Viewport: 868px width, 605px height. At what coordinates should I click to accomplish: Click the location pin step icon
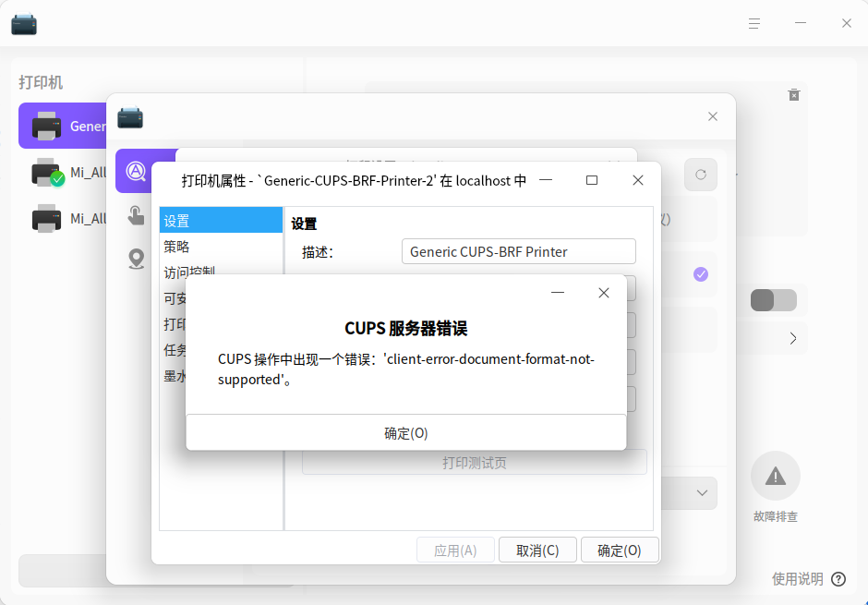pyautogui.click(x=136, y=259)
